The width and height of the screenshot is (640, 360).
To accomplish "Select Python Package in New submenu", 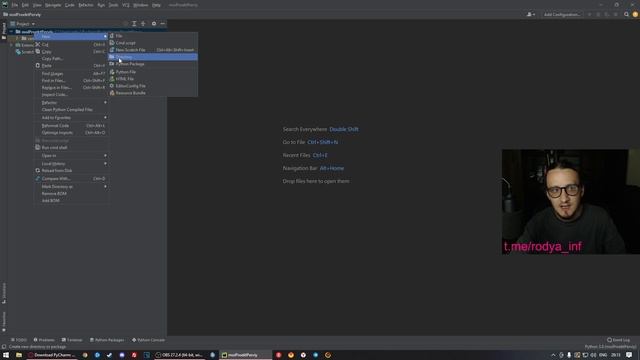I will [x=153, y=64].
